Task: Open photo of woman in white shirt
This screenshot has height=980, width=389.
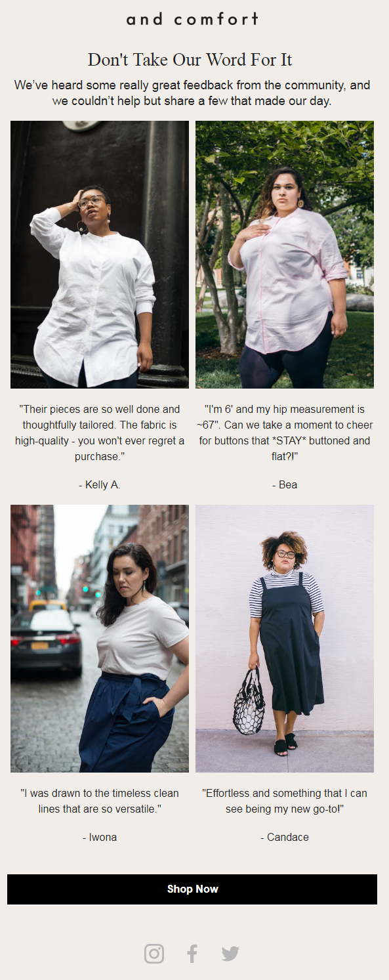Action: tap(100, 255)
